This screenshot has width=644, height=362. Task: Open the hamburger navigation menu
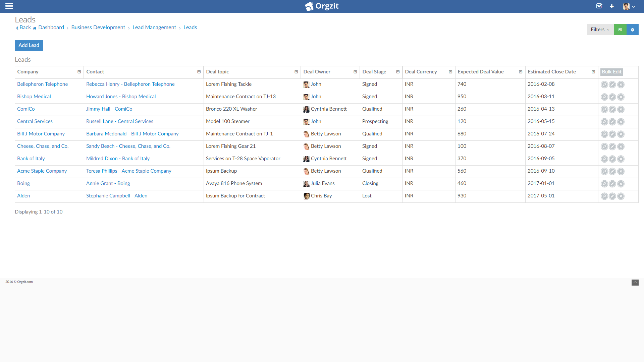[x=9, y=6]
